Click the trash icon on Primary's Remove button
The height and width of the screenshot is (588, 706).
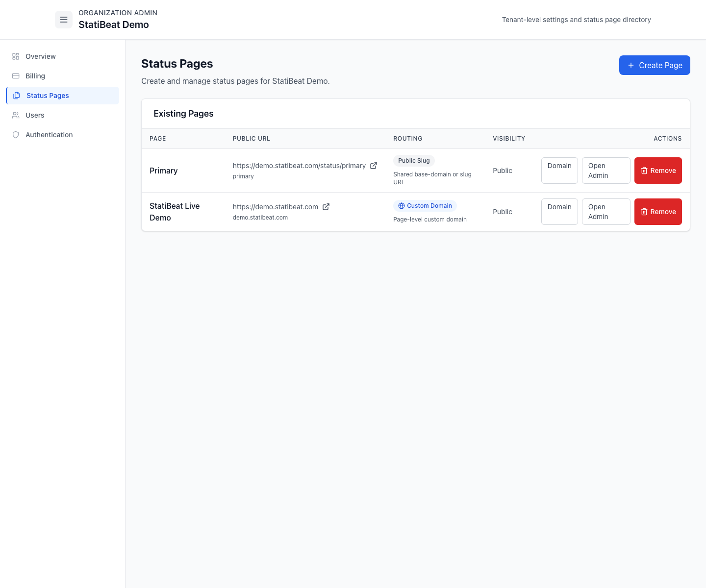click(x=644, y=171)
